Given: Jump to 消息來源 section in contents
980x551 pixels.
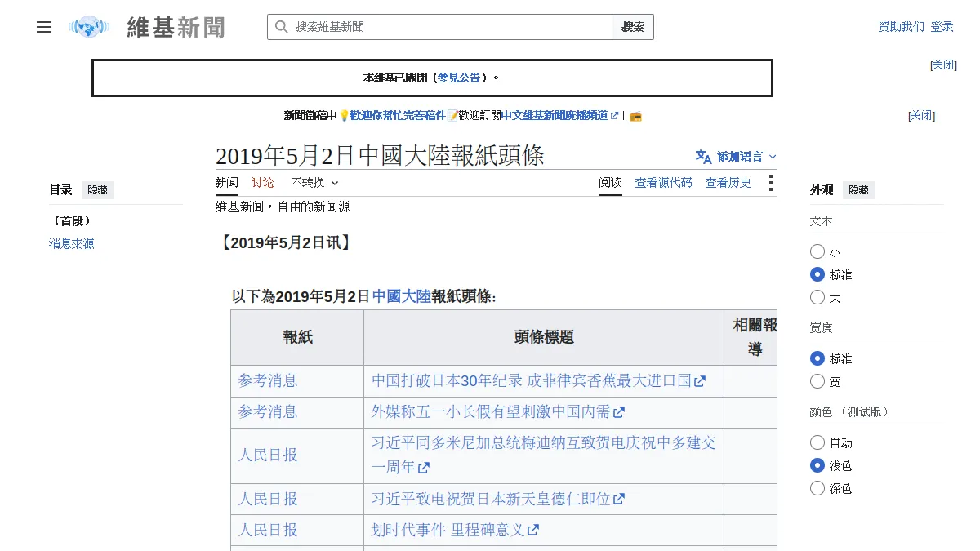Looking at the screenshot, I should (x=72, y=243).
